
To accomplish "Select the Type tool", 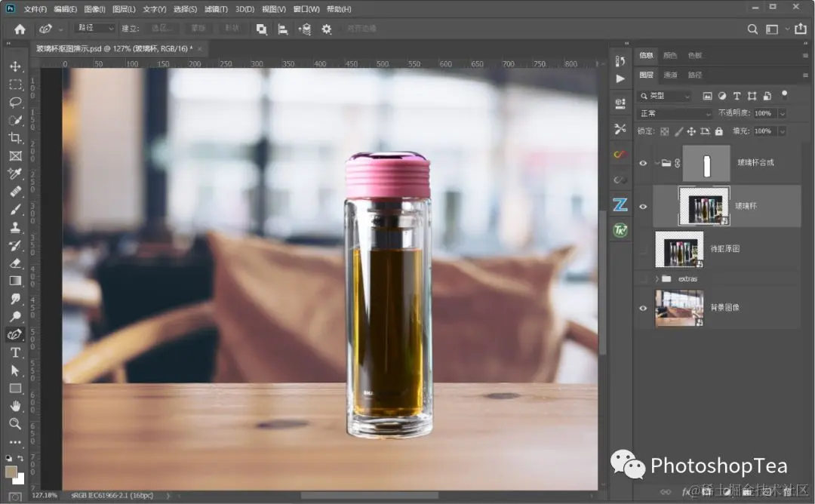I will click(15, 353).
